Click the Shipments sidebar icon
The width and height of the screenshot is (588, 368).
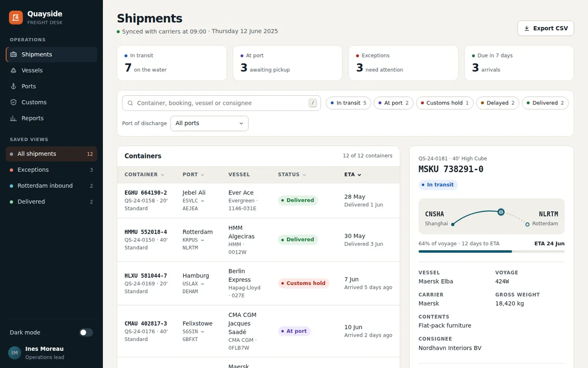pos(13,54)
